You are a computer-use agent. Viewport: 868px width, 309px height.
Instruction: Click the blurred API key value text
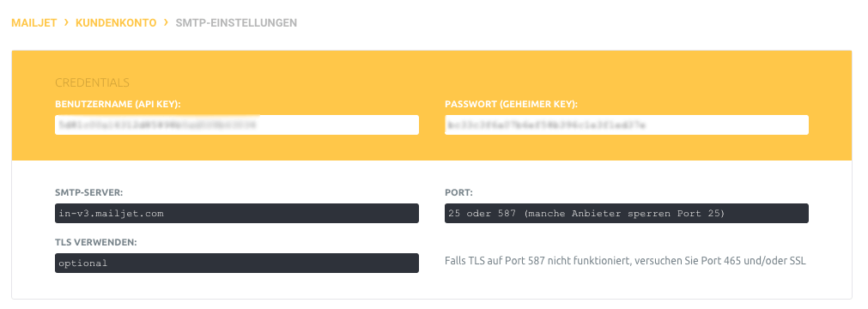[x=157, y=125]
